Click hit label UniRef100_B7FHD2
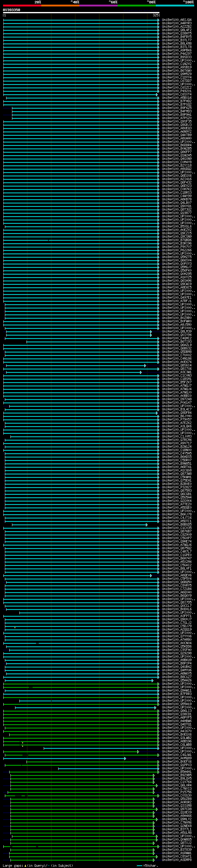The width and height of the screenshot is (197, 868). point(176,101)
